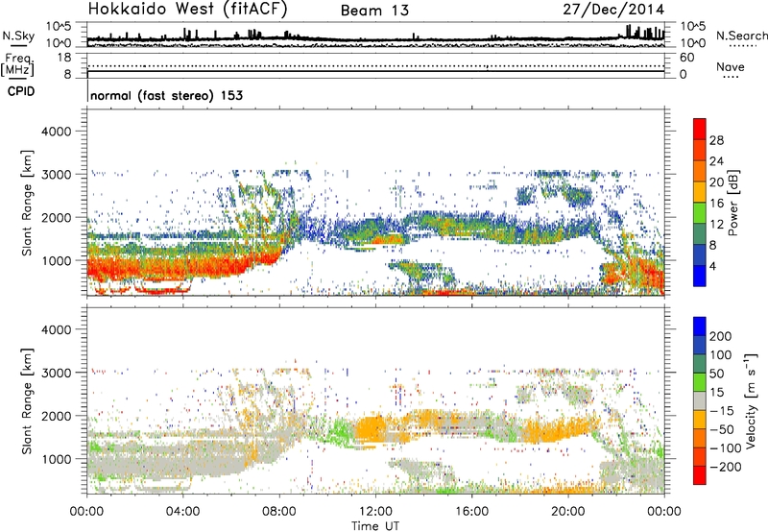Click the '16' value on Power colorbar
The width and height of the screenshot is (768, 532).
tap(716, 204)
